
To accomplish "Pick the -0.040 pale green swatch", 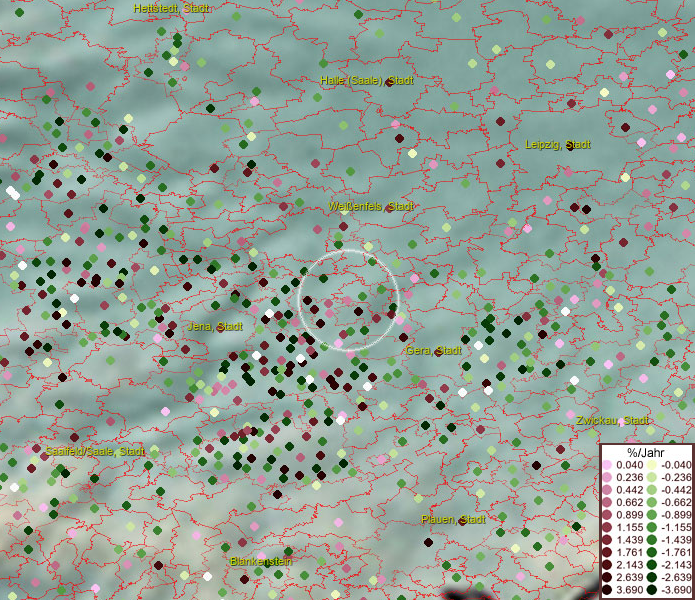I will click(x=652, y=465).
